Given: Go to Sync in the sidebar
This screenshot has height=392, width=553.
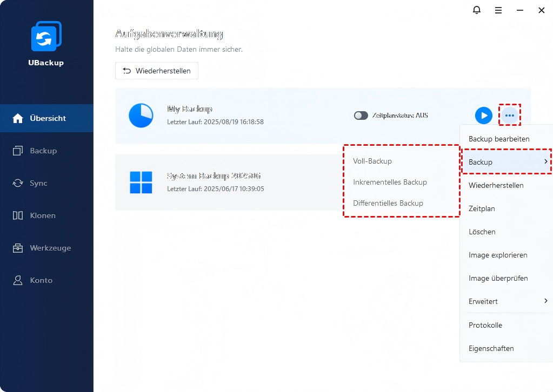Looking at the screenshot, I should tap(38, 183).
